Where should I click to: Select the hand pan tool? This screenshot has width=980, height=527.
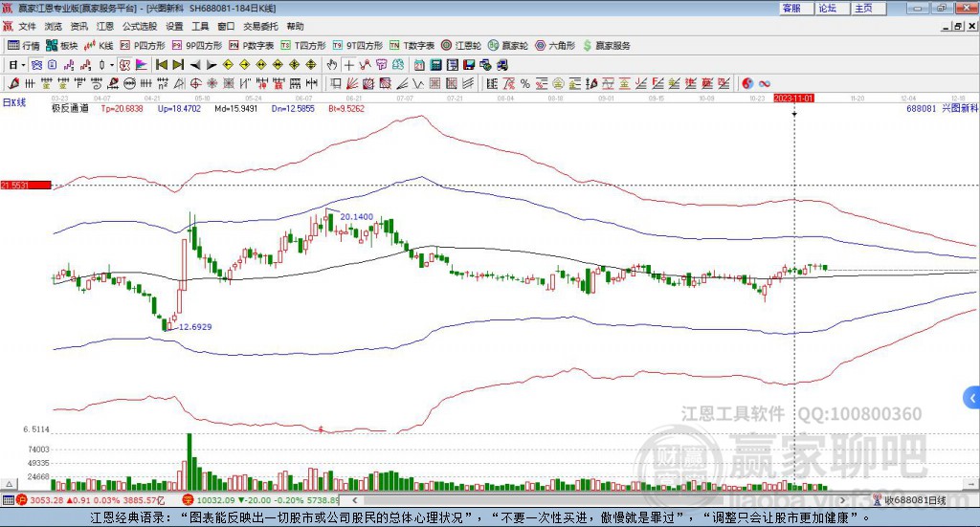[x=332, y=65]
